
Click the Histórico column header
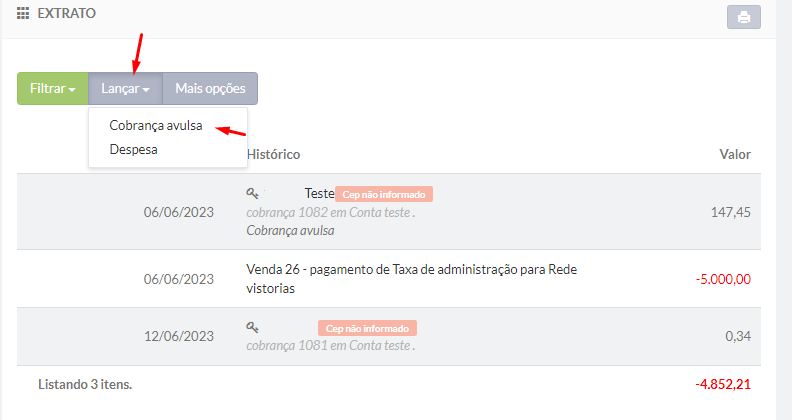(273, 154)
